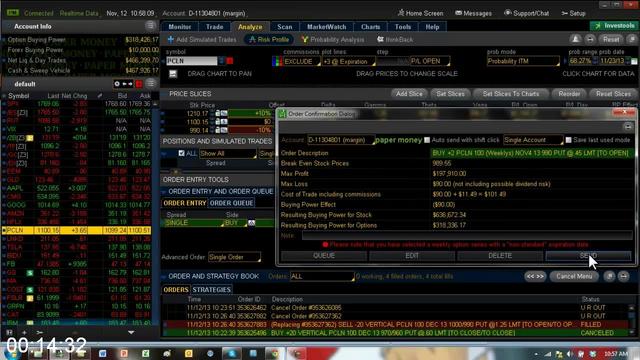Click the Reset Slices button
Image resolution: width=640 pixels, height=360 pixels.
(613, 94)
